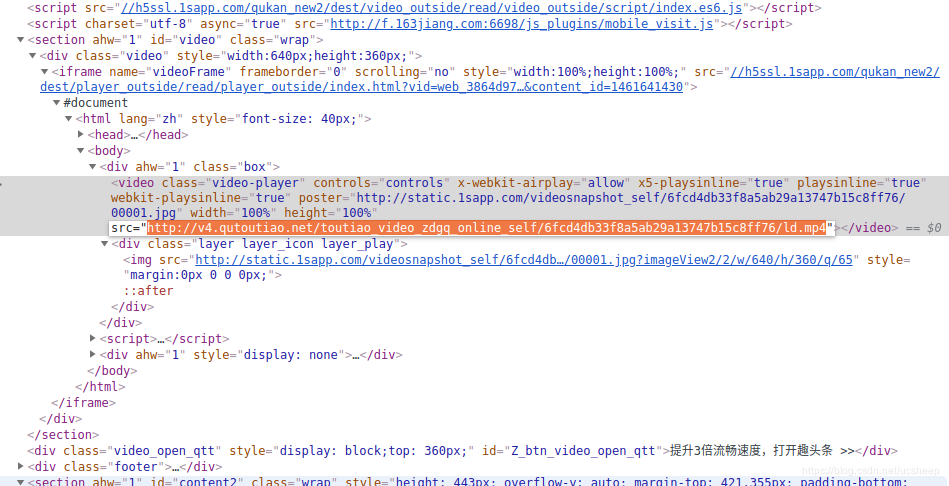Collapse the body element node
This screenshot has height=486, width=949.
tap(80, 151)
